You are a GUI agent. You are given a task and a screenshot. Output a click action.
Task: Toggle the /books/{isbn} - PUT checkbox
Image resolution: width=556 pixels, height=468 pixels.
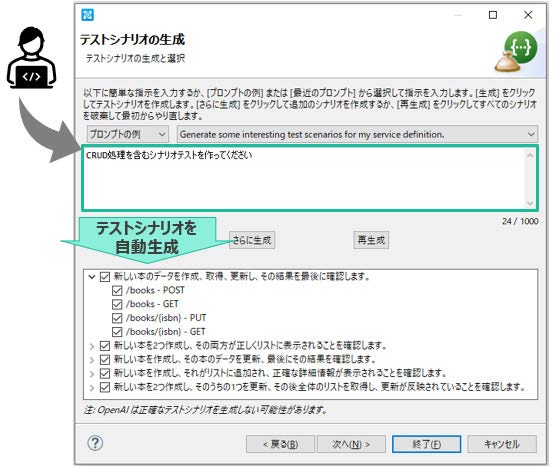117,318
